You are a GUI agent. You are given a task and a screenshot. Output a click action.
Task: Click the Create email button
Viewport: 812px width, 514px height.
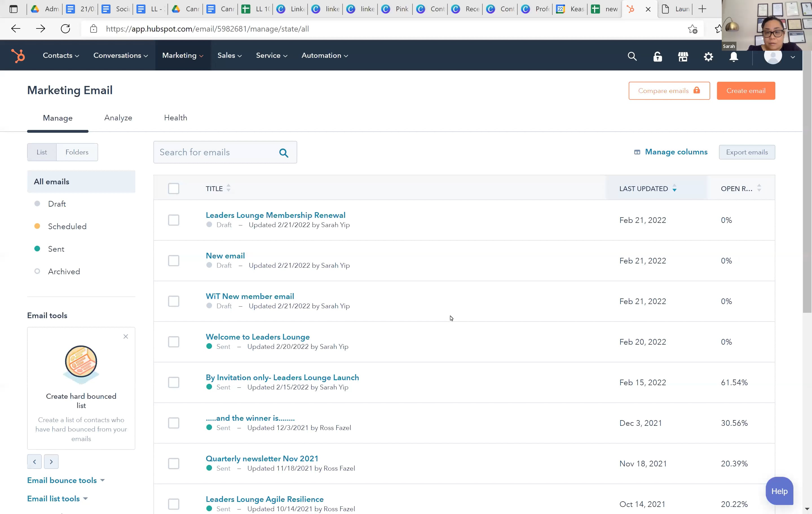point(745,90)
